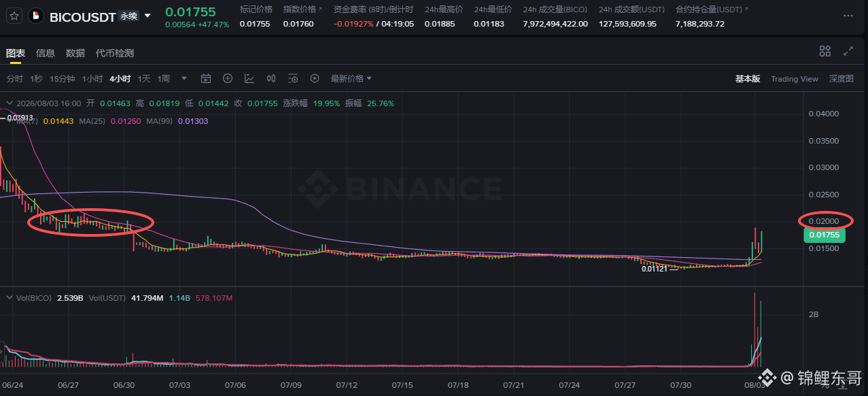Image resolution: width=868 pixels, height=396 pixels.
Task: Switch to the 图表 tab
Action: coord(16,53)
